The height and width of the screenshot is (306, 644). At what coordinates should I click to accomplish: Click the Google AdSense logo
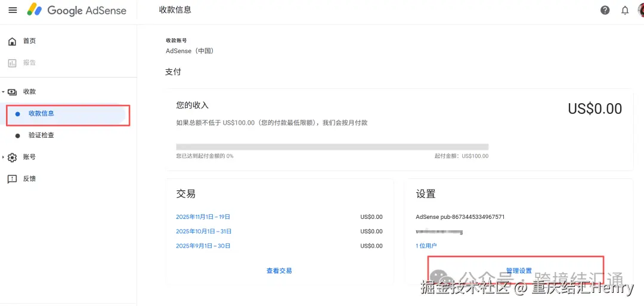[x=77, y=10]
